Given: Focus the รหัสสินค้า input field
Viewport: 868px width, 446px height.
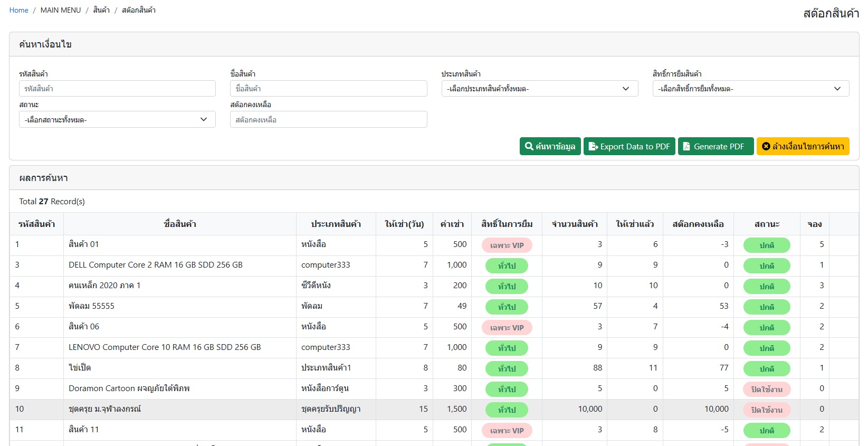Looking at the screenshot, I should click(117, 89).
